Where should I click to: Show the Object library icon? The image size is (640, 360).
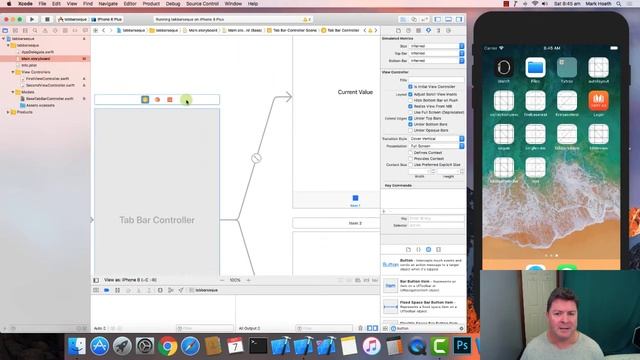(x=428, y=249)
